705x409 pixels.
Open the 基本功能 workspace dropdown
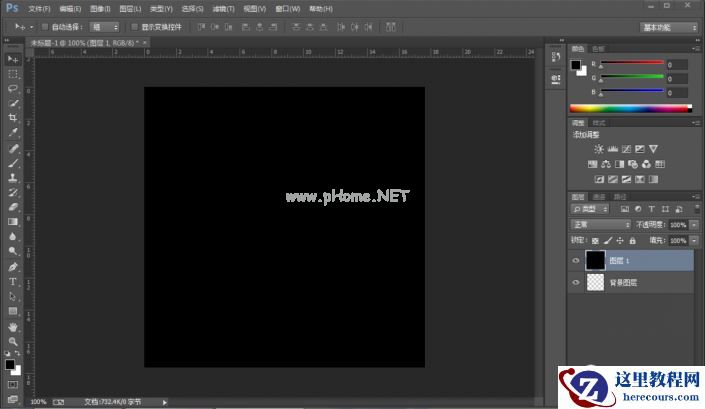669,27
